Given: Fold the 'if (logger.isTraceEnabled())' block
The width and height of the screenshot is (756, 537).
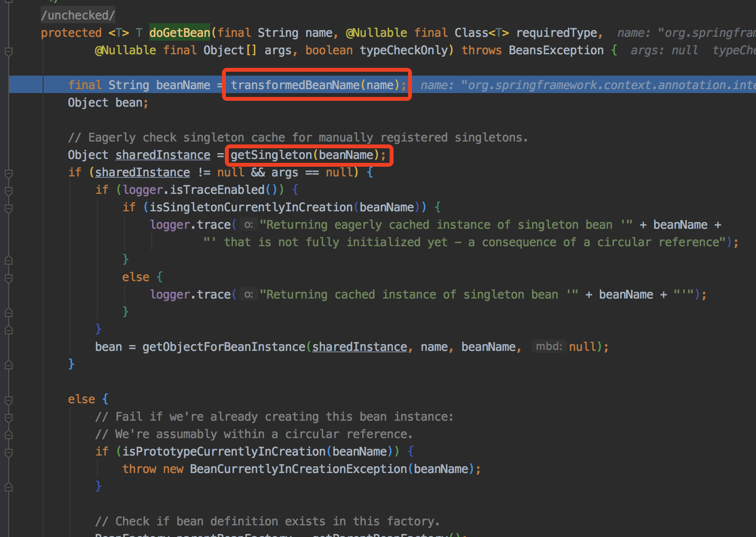Looking at the screenshot, I should tap(8, 190).
